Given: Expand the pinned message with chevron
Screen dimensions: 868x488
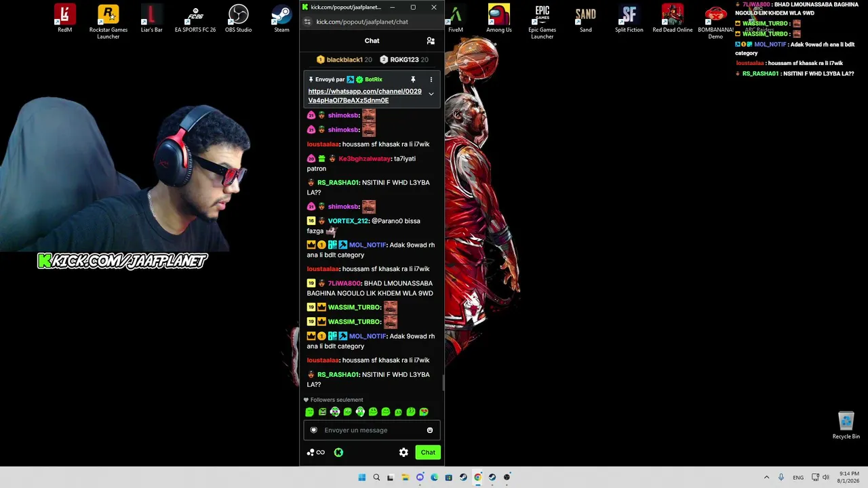Looking at the screenshot, I should [x=431, y=94].
